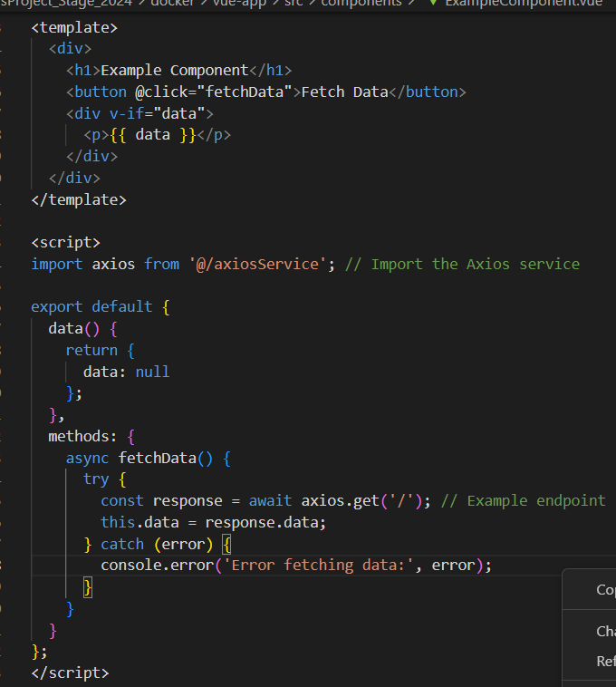This screenshot has height=687, width=616.
Task: Click the '// Import the Axios service' comment
Action: (462, 265)
